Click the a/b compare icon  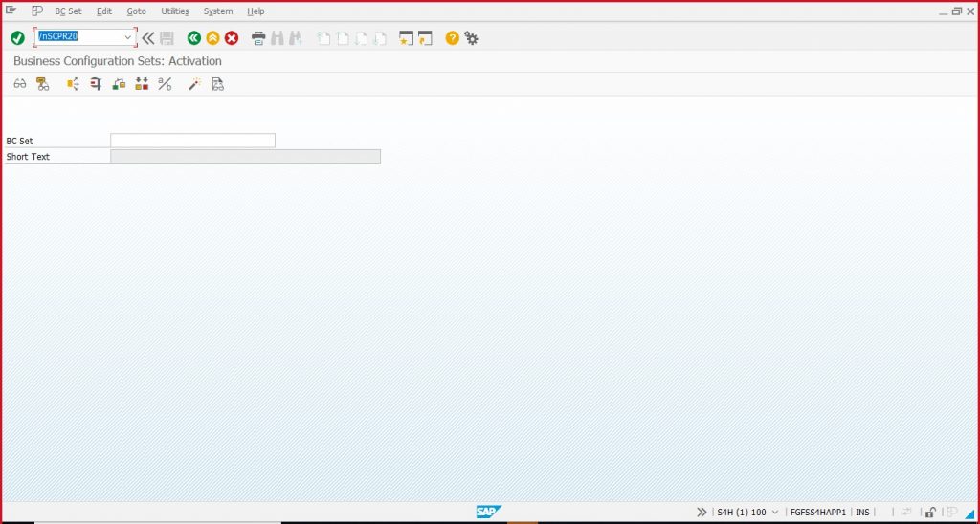[165, 84]
